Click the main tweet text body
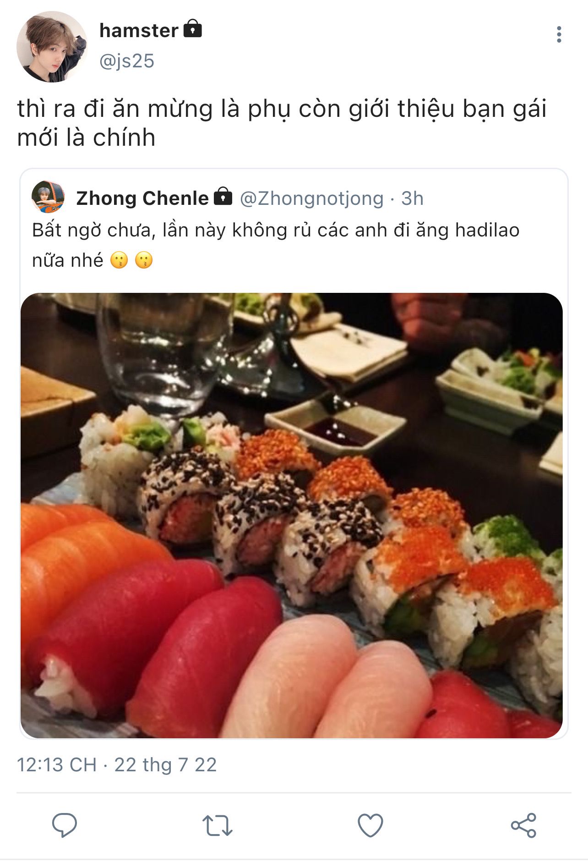Screen dimensions: 588x868 (282, 123)
